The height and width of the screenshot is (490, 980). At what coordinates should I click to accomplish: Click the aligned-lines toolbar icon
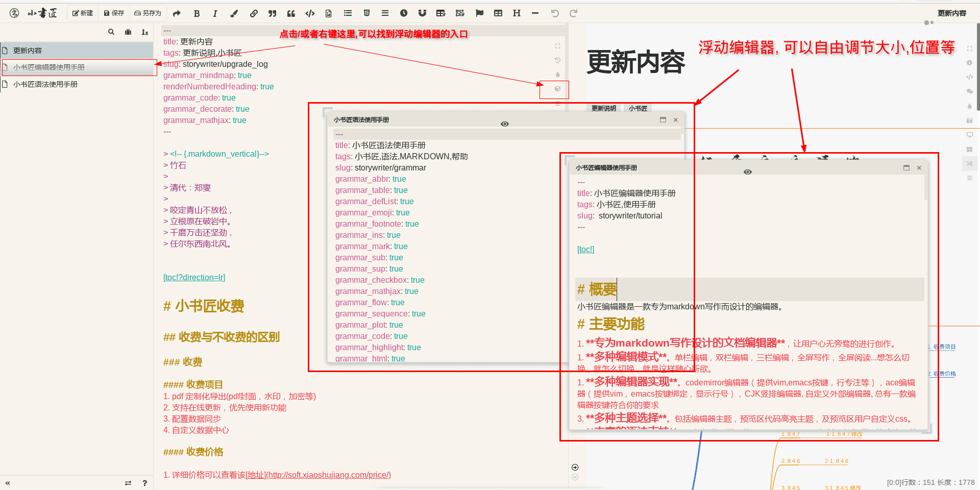point(385,13)
